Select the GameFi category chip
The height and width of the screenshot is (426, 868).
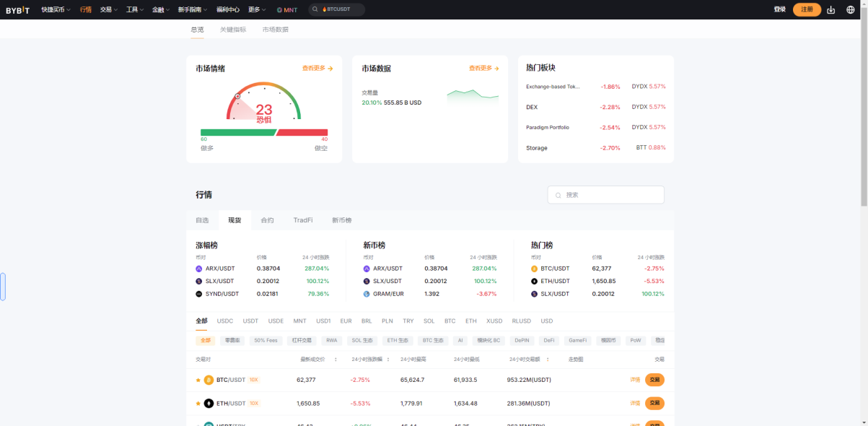click(577, 340)
